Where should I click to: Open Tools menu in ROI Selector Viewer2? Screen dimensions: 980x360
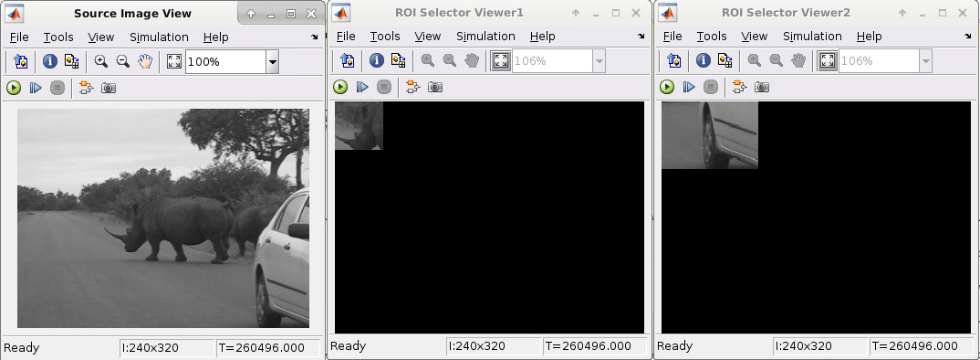point(712,37)
